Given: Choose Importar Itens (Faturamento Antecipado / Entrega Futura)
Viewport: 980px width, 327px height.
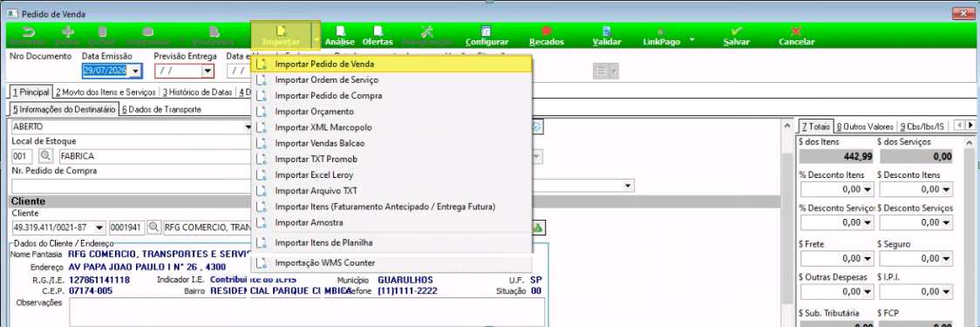Looking at the screenshot, I should tap(391, 207).
